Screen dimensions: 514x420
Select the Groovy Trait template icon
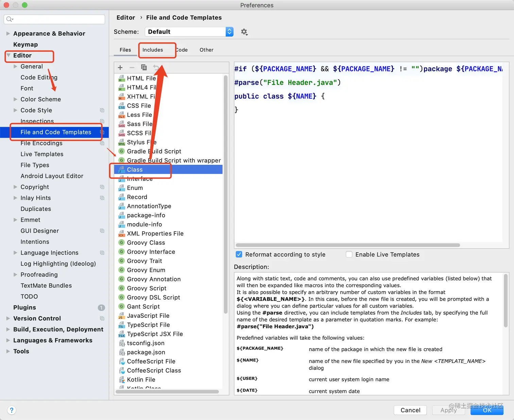121,261
